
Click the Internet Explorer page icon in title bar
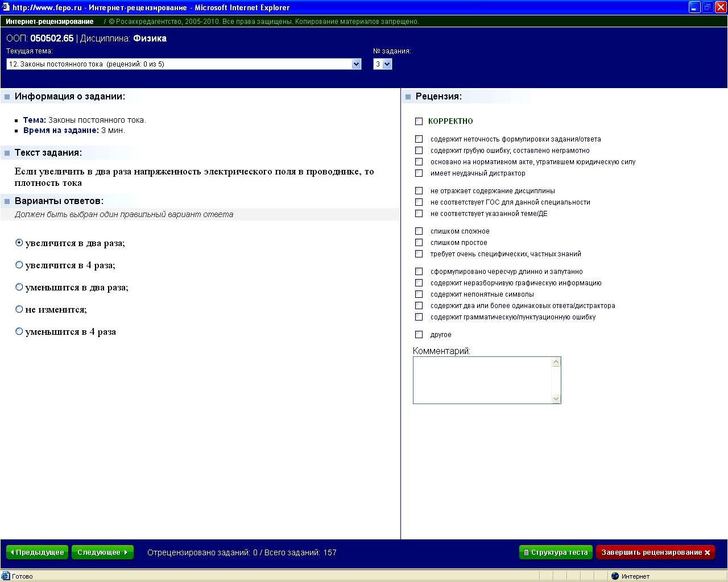coord(6,7)
